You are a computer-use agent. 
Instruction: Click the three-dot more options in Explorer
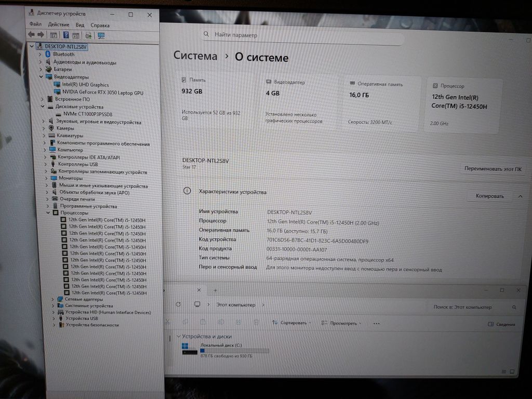click(370, 323)
